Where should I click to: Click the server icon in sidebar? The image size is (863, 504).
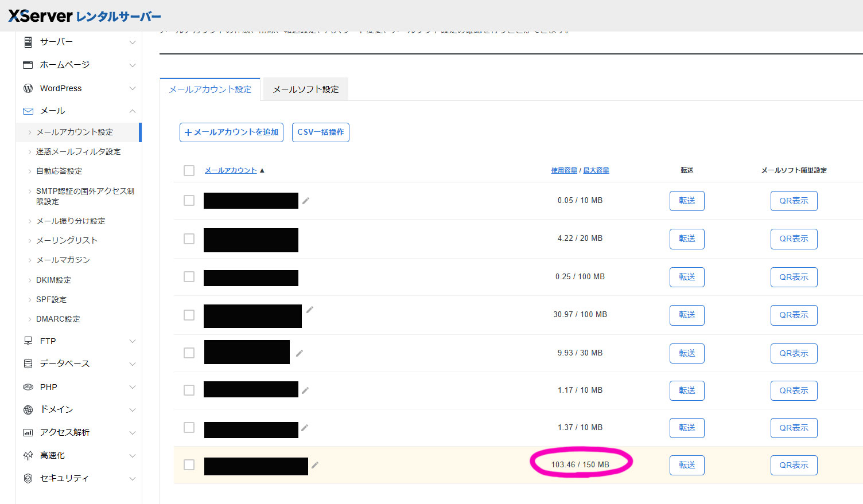[28, 42]
